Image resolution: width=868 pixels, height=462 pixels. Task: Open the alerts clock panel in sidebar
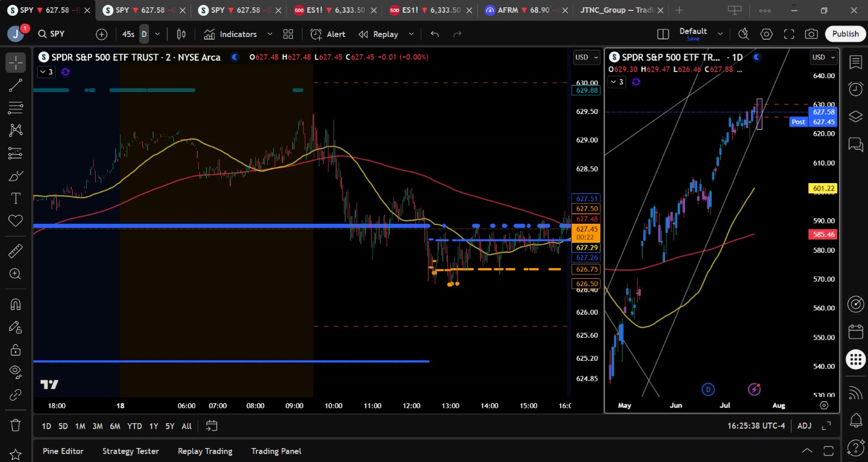point(855,89)
